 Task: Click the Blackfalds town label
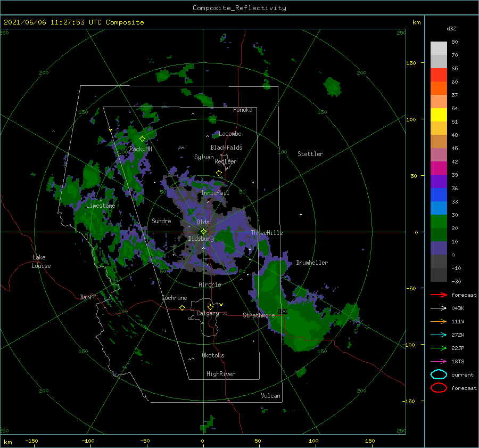click(x=226, y=148)
